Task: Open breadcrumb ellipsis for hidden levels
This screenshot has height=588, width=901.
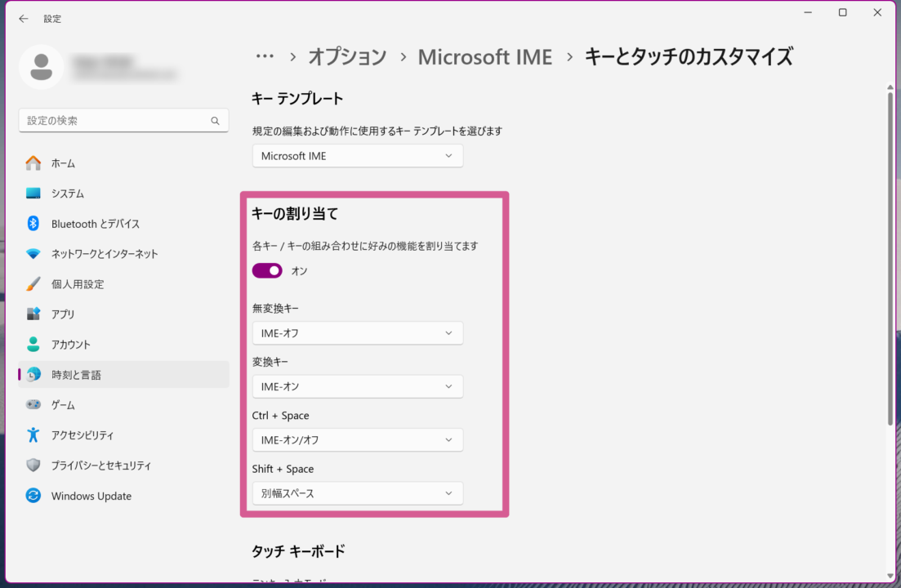Action: coord(265,57)
